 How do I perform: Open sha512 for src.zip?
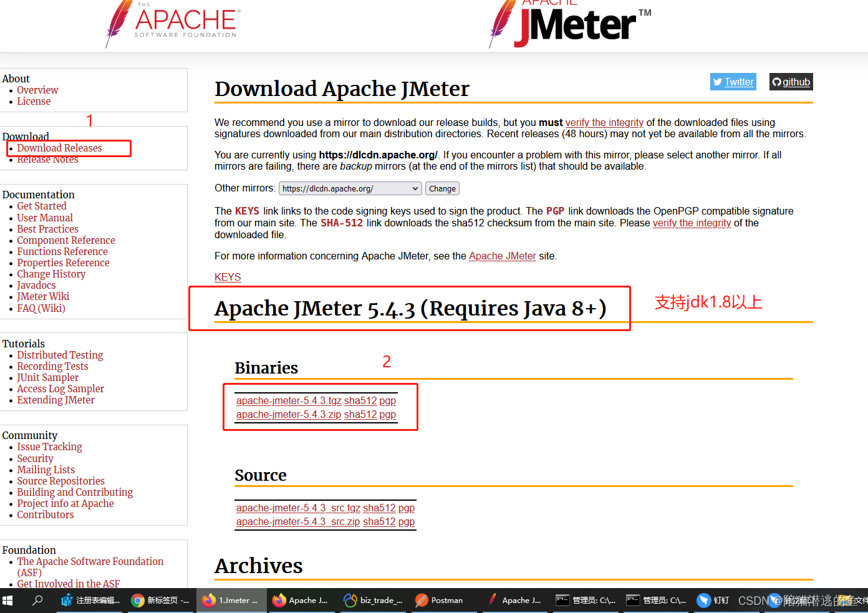coord(379,521)
